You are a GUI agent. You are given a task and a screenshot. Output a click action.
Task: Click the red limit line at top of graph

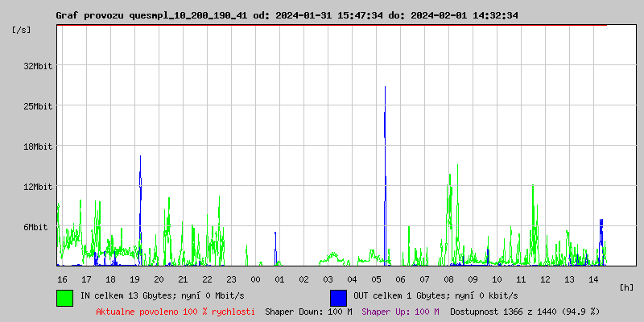pyautogui.click(x=332, y=25)
